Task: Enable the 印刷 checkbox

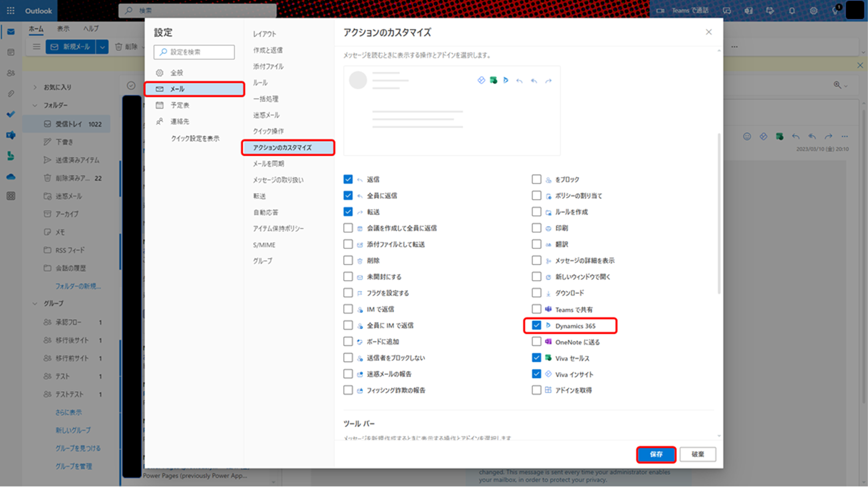Action: [x=536, y=228]
